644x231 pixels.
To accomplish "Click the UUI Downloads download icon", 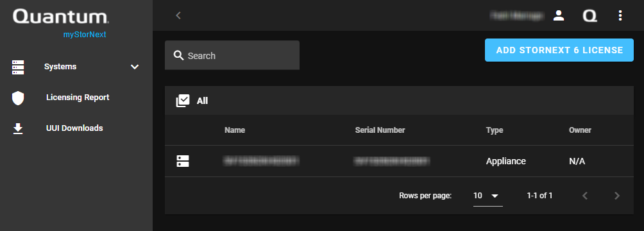I will [x=18, y=128].
